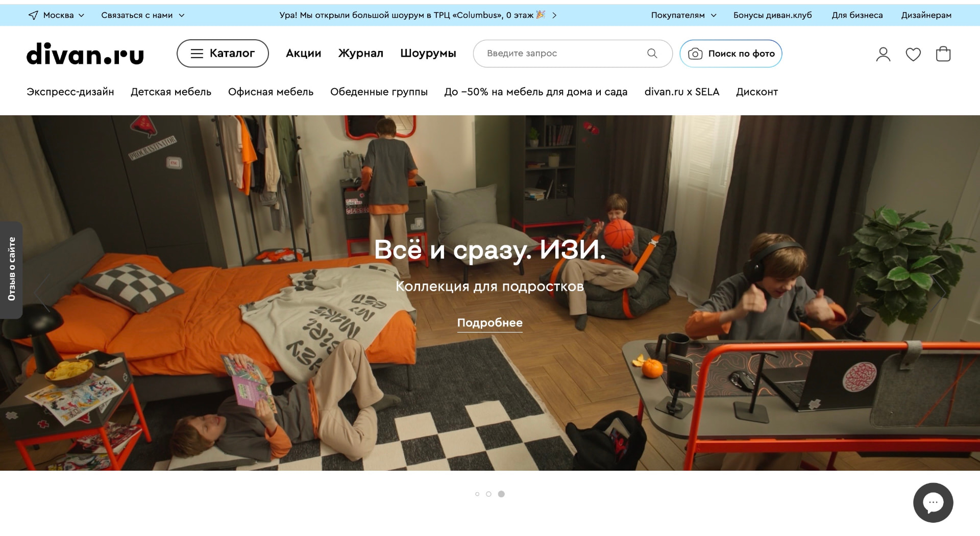Viewport: 980px width, 536px height.
Task: Click the showroom Columbus announcement text
Action: pos(412,15)
